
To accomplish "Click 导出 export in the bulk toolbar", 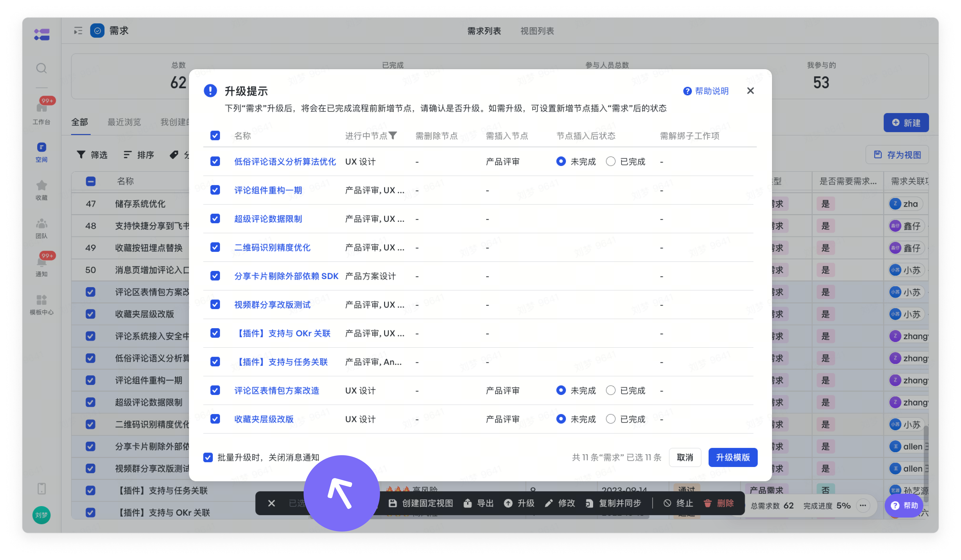I will [478, 503].
